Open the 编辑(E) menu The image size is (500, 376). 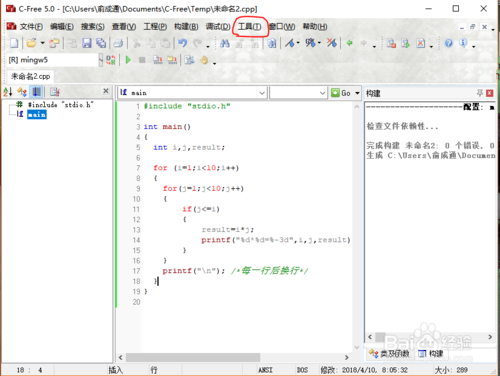(62, 27)
